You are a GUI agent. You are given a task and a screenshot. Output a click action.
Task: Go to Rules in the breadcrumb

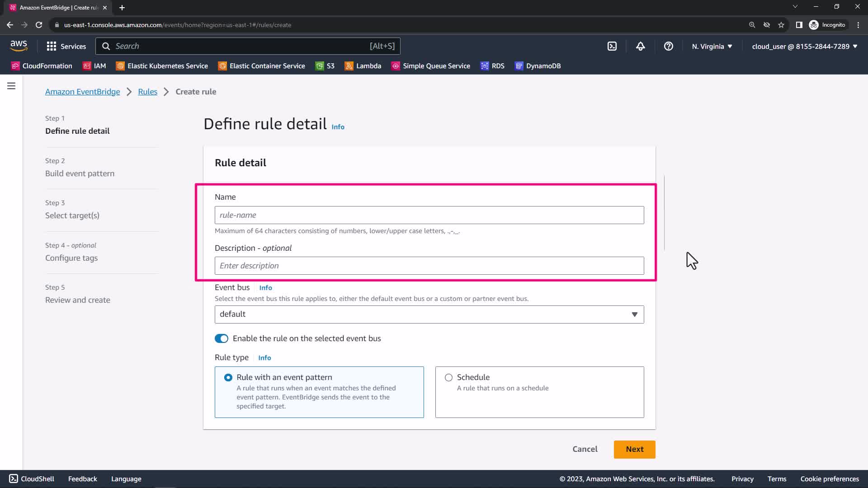(147, 92)
